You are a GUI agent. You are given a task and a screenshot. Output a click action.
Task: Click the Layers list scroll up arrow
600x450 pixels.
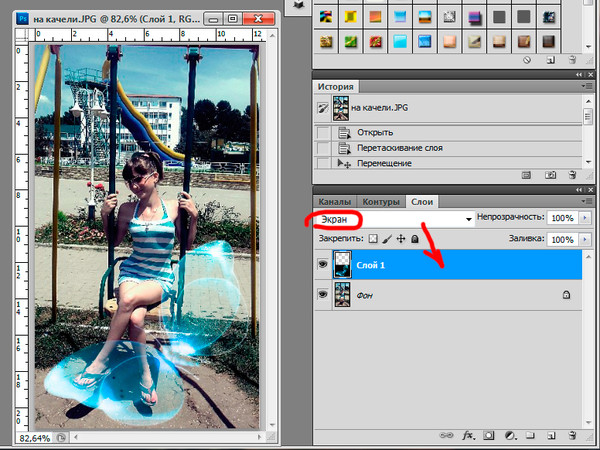coord(589,256)
